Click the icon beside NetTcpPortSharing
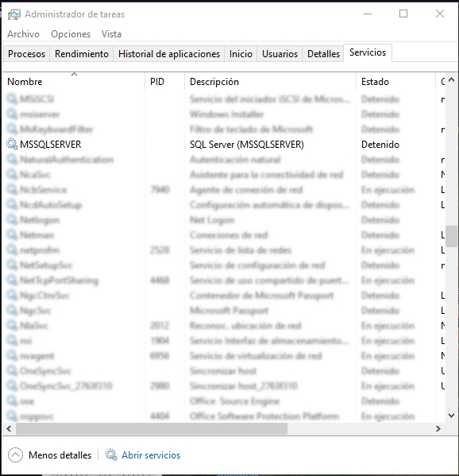This screenshot has height=476, width=459. point(12,281)
